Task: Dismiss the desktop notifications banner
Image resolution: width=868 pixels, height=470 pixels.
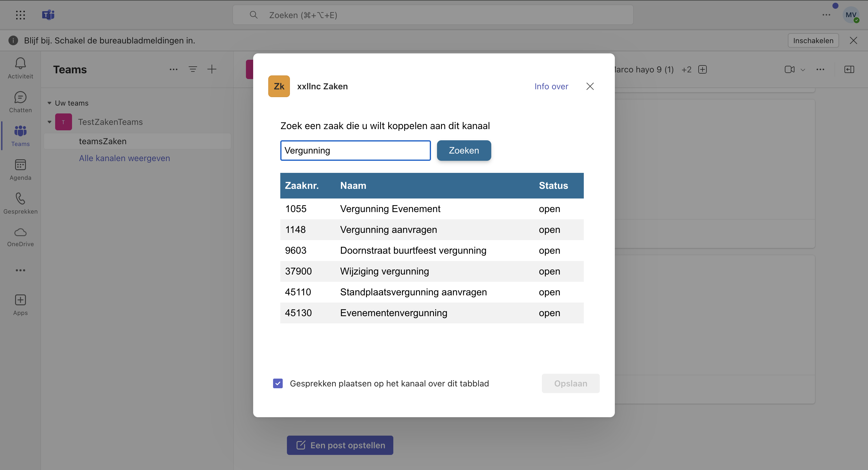Action: click(x=854, y=40)
